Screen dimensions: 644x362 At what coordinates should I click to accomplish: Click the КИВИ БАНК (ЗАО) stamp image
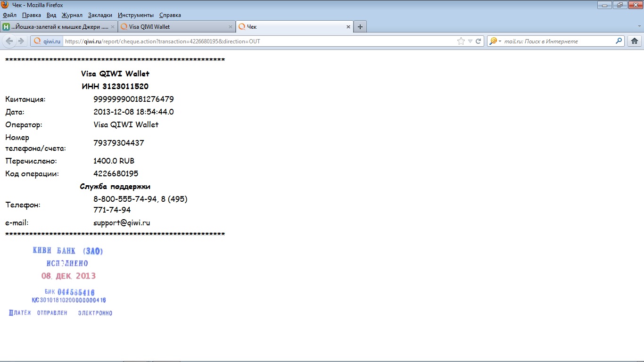(x=61, y=281)
